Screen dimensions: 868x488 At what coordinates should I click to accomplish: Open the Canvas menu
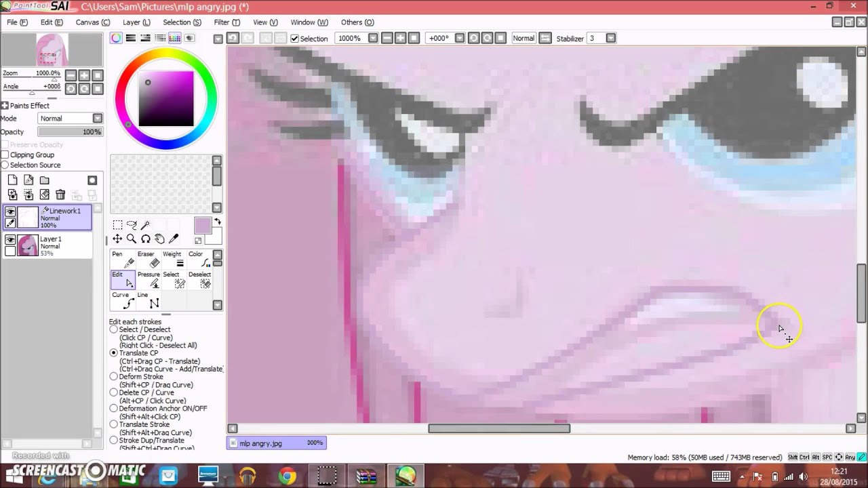(x=93, y=22)
